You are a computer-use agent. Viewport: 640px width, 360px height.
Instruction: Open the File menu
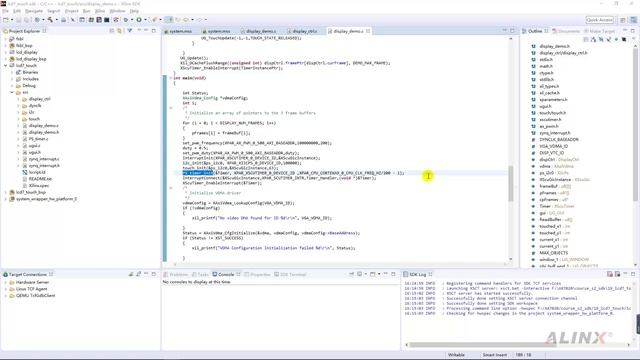click(x=5, y=11)
